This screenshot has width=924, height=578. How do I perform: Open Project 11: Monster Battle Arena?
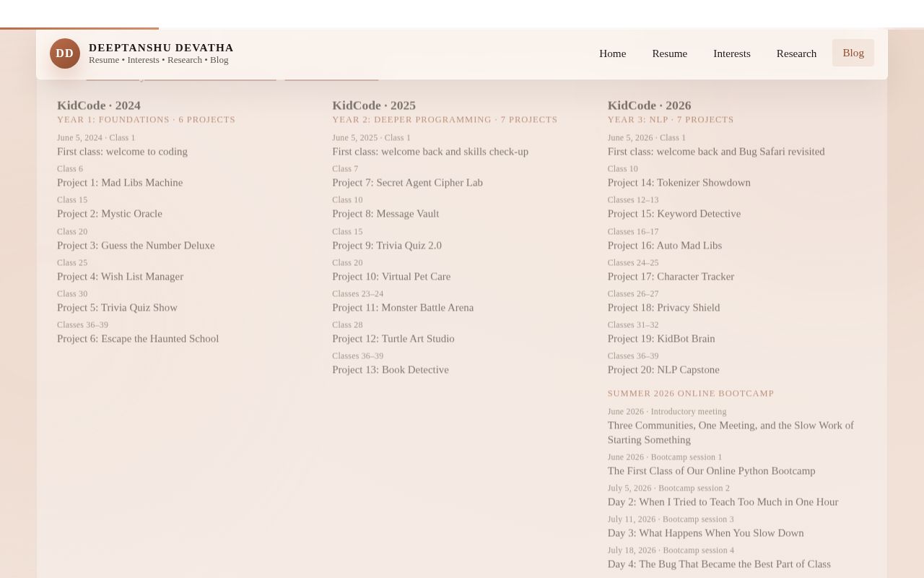click(403, 308)
